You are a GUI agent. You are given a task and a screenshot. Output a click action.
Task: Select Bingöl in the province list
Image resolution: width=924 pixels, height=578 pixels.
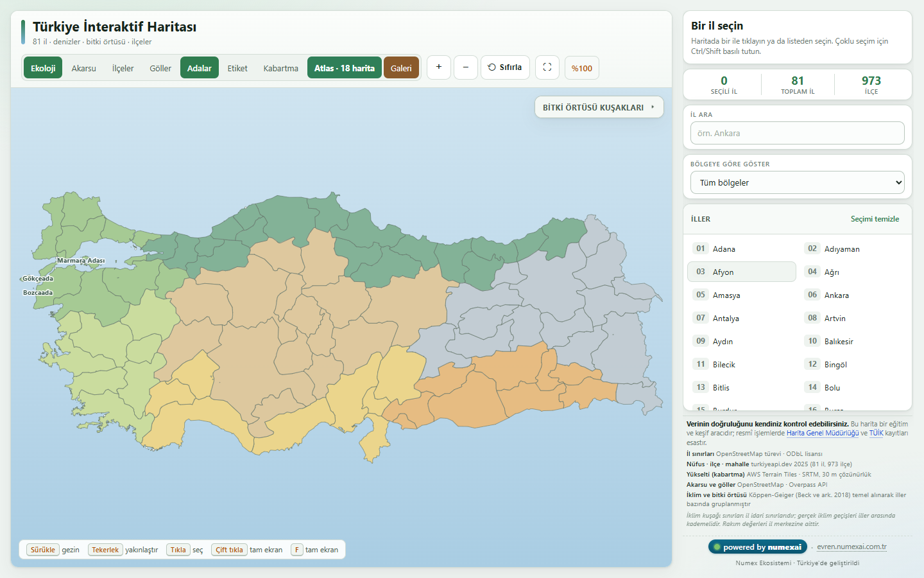pos(853,364)
